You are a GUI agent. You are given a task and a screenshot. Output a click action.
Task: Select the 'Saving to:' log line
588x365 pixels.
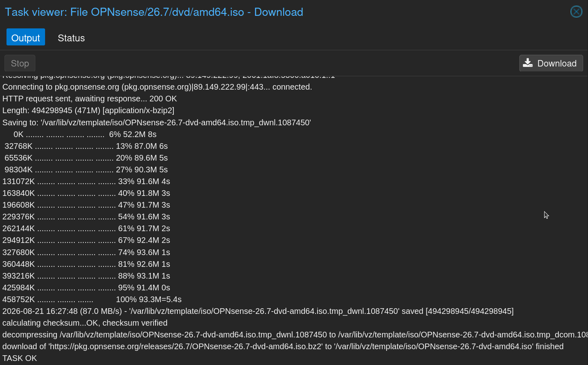click(157, 122)
